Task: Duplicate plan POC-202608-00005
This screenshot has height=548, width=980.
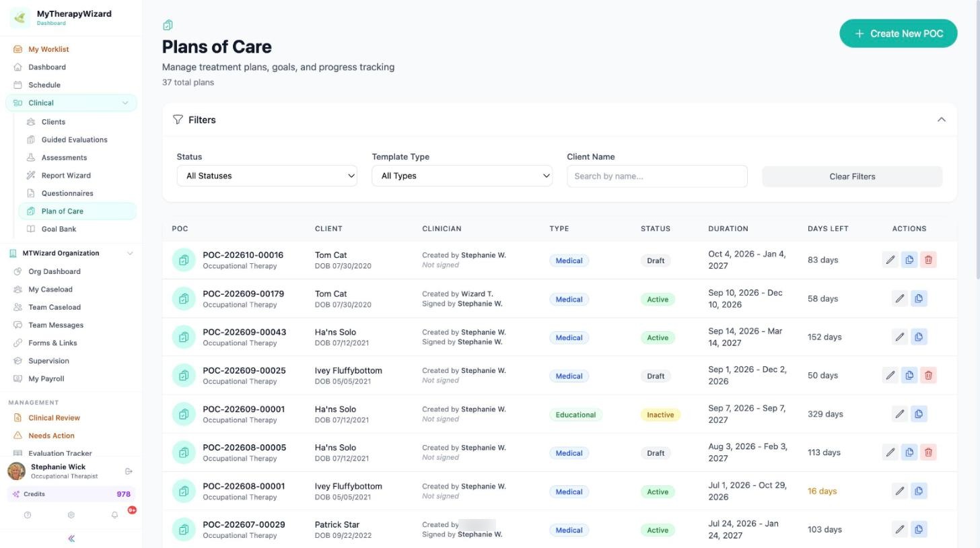Action: click(x=909, y=452)
